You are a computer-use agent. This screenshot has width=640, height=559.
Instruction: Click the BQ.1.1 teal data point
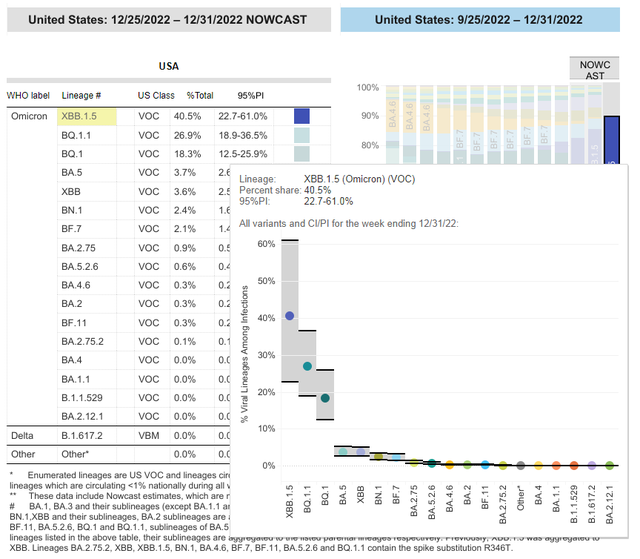click(x=308, y=366)
